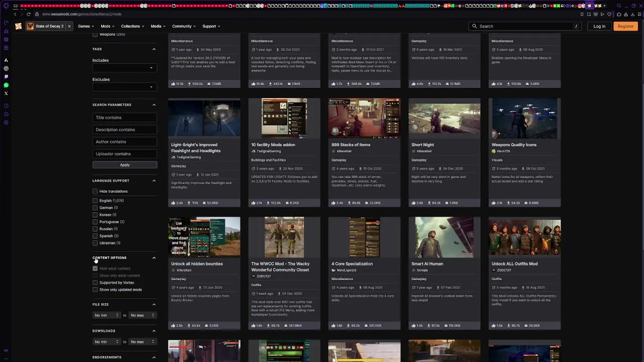The image size is (644, 362).
Task: Click the magnifier icon in the Nexus search box
Action: [x=474, y=26]
